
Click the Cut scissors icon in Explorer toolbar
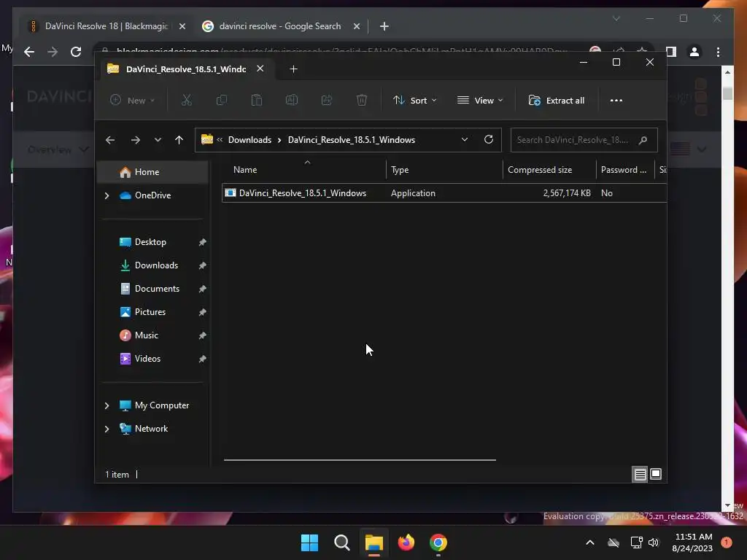tap(186, 100)
